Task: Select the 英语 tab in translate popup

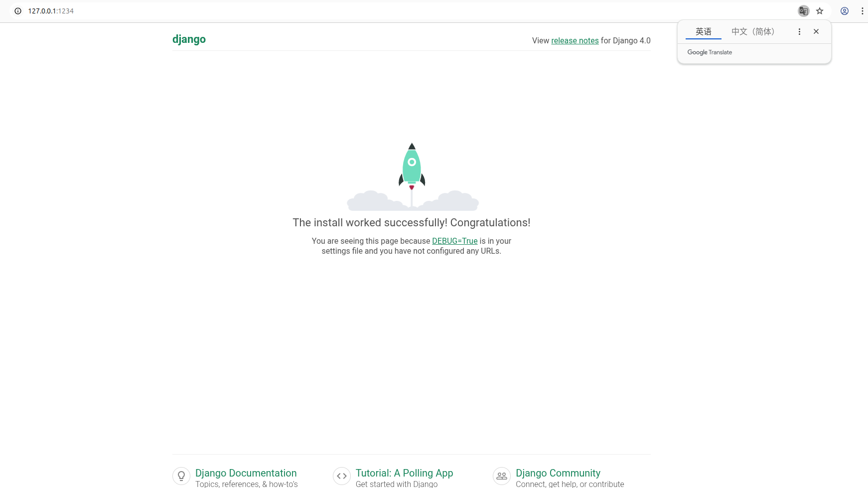Action: [704, 31]
